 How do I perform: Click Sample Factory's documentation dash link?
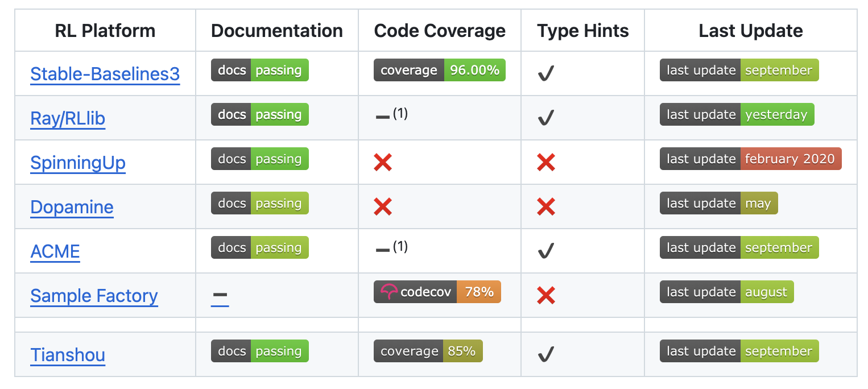pyautogui.click(x=220, y=295)
